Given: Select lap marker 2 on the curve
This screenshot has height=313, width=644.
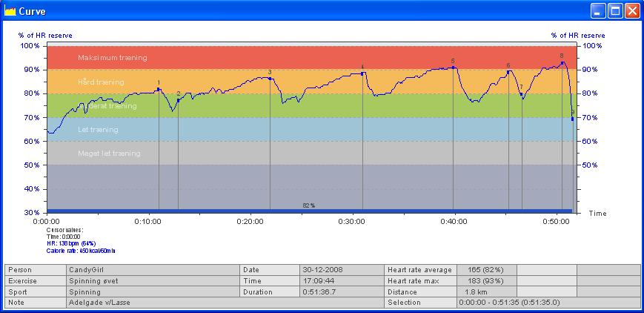Looking at the screenshot, I should [179, 100].
